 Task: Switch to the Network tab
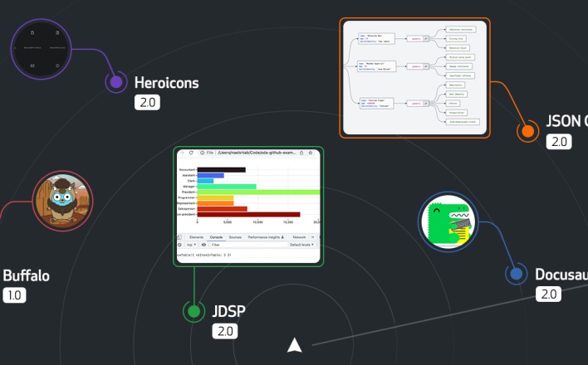[x=299, y=237]
